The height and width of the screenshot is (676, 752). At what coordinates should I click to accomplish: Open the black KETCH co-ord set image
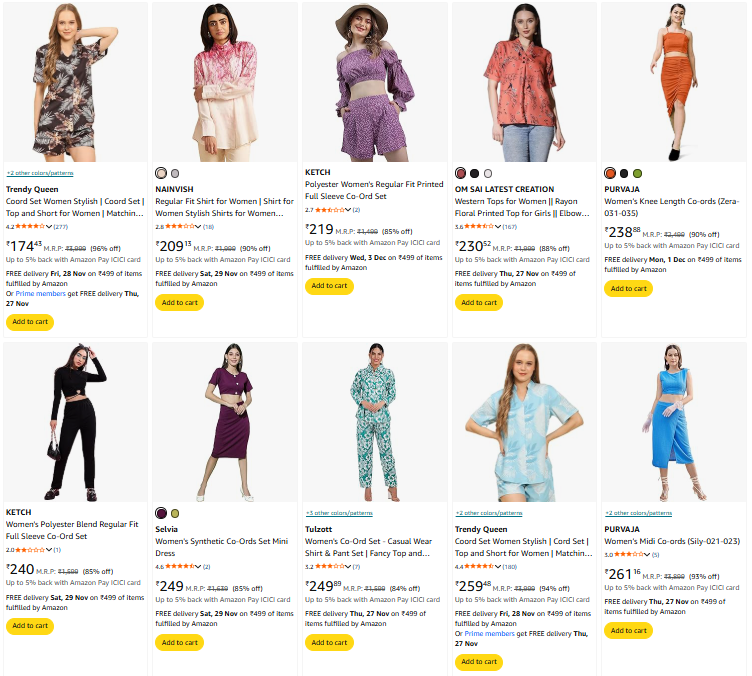click(x=76, y=421)
